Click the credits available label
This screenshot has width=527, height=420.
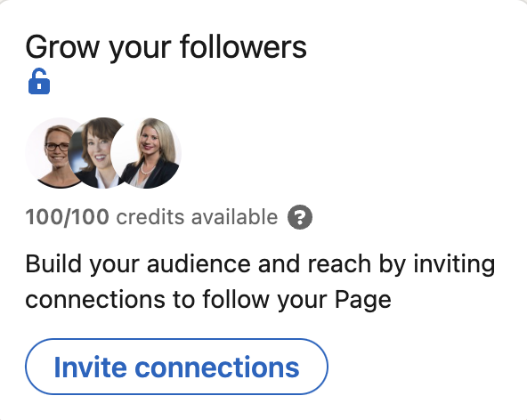197,217
